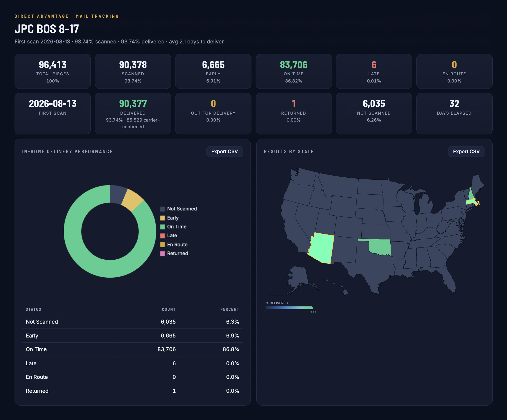Image resolution: width=507 pixels, height=420 pixels.
Task: Click the Results By State heading
Action: tap(289, 152)
